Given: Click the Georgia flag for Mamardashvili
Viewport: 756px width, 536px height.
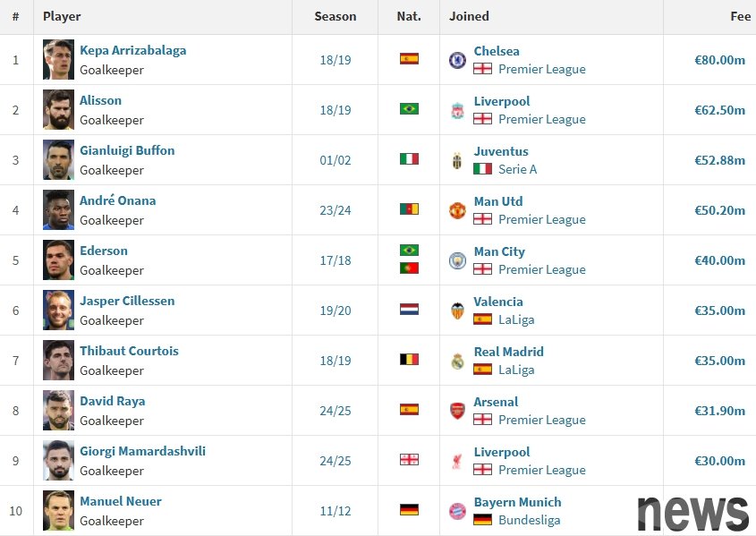Looking at the screenshot, I should point(409,460).
